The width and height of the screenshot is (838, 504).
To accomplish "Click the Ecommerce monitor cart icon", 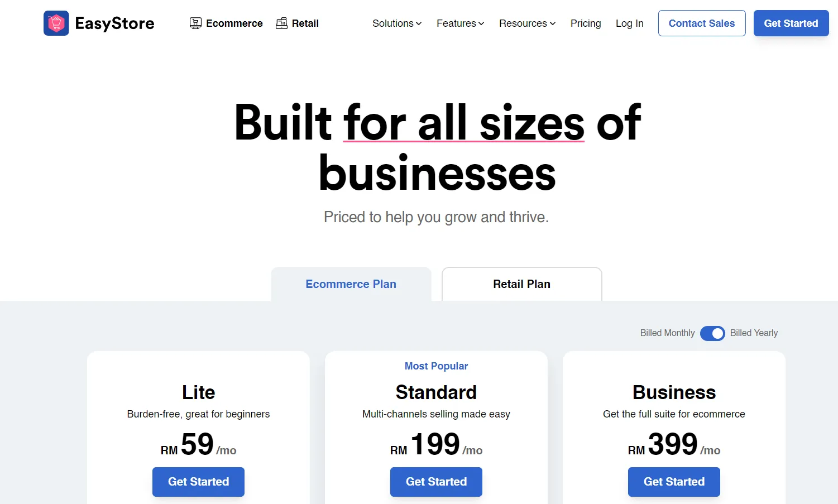I will (195, 23).
